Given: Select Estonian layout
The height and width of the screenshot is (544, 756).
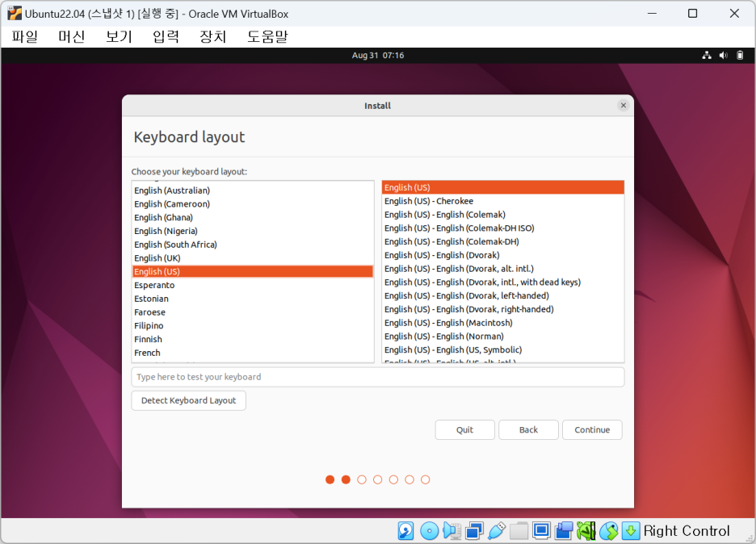Looking at the screenshot, I should [253, 299].
